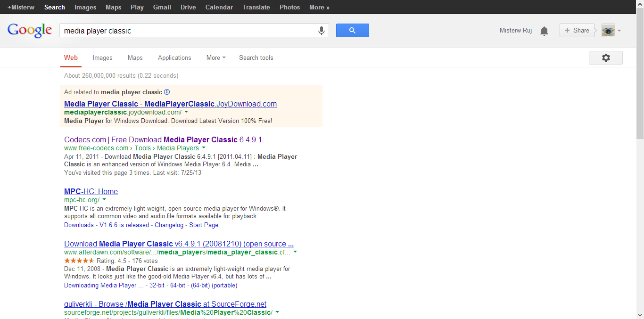Click V1.6.6 is released sitelink

pyautogui.click(x=124, y=225)
